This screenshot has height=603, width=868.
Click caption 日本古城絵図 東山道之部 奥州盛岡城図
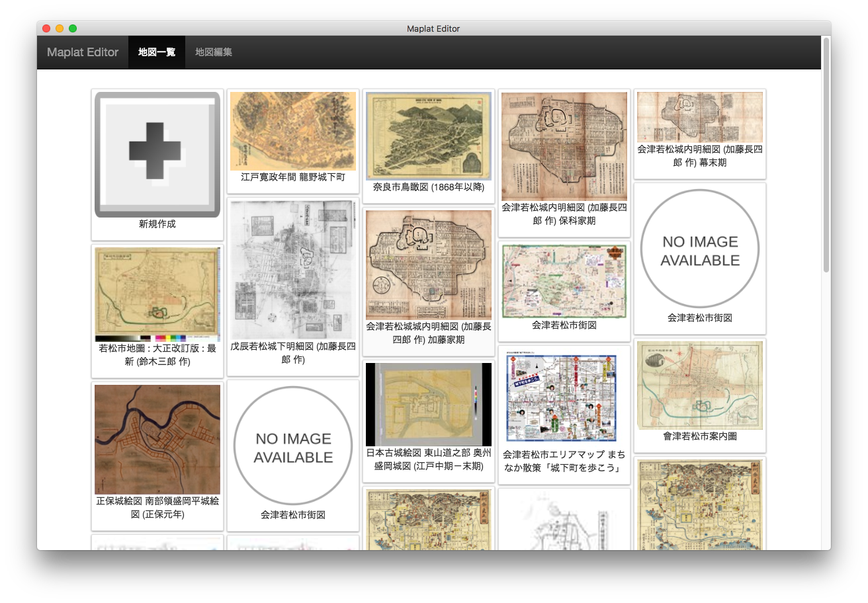(429, 460)
